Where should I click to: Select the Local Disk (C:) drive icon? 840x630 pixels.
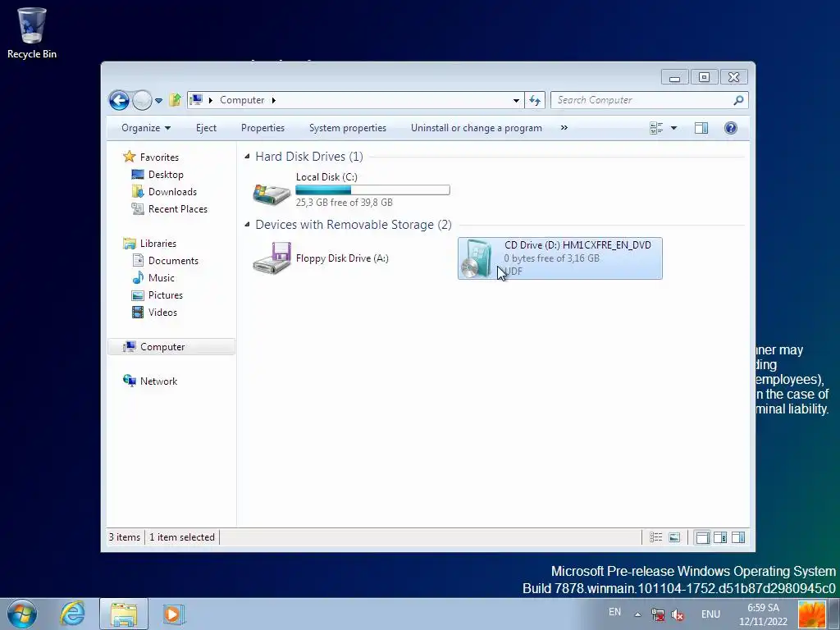click(x=272, y=193)
